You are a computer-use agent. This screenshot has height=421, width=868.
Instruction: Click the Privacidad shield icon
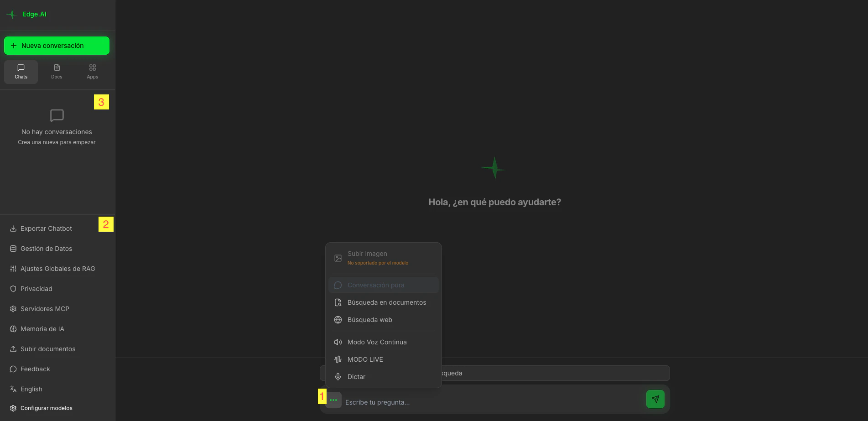[13, 289]
